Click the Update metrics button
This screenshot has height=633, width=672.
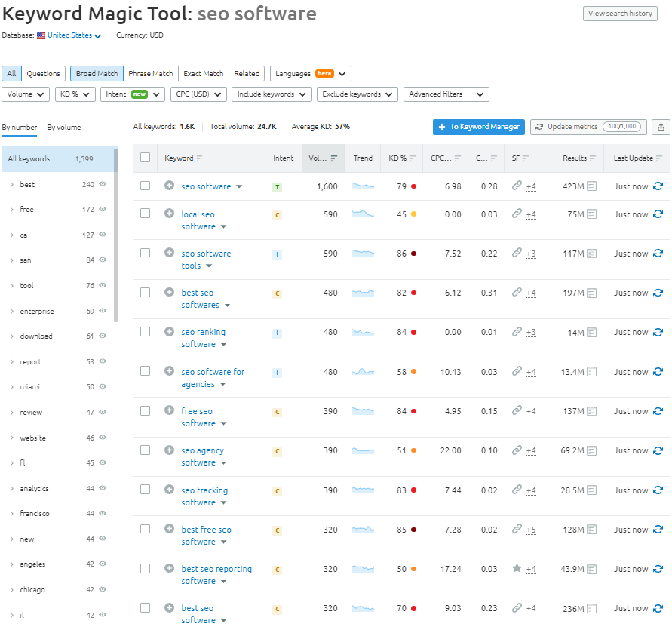[588, 127]
